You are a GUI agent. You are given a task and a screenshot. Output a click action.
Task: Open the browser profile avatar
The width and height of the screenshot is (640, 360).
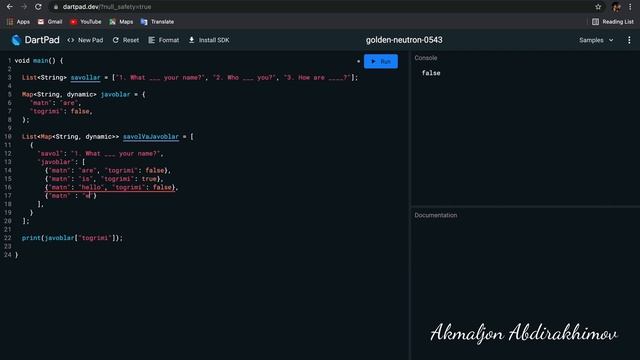tap(616, 7)
